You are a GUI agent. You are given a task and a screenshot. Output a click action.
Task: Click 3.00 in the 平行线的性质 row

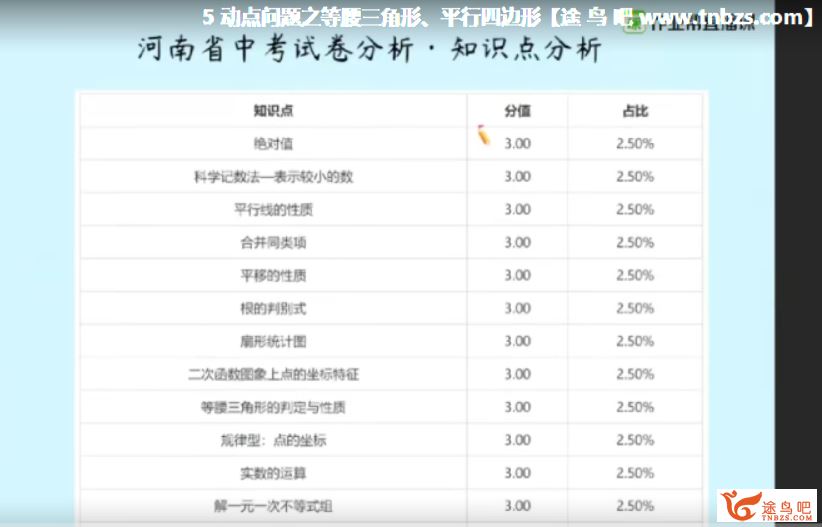point(517,210)
